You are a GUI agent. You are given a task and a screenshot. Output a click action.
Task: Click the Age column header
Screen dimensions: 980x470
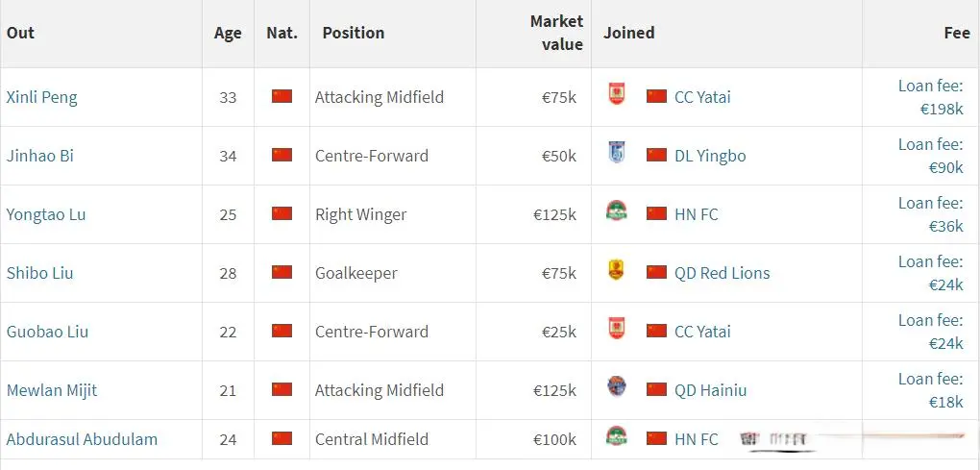click(228, 33)
